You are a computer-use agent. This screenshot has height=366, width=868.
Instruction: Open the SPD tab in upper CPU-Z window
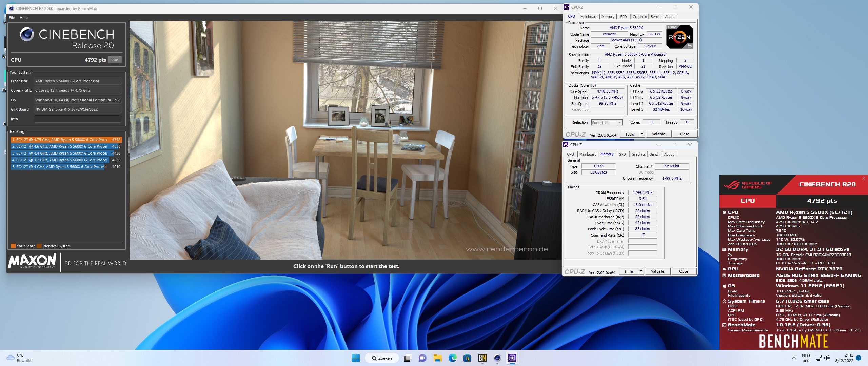click(x=624, y=17)
